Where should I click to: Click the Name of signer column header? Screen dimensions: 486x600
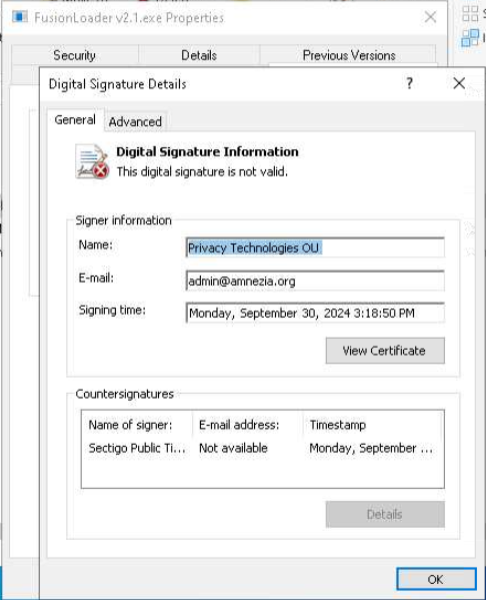click(137, 425)
